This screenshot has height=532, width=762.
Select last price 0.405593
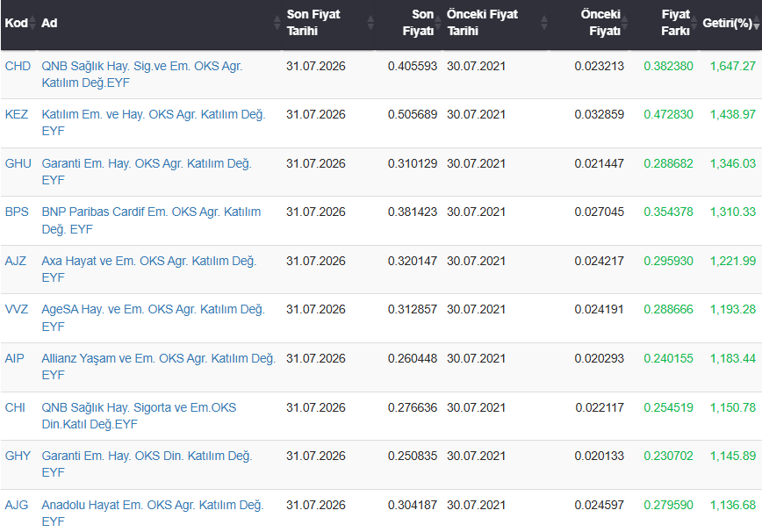pos(413,66)
